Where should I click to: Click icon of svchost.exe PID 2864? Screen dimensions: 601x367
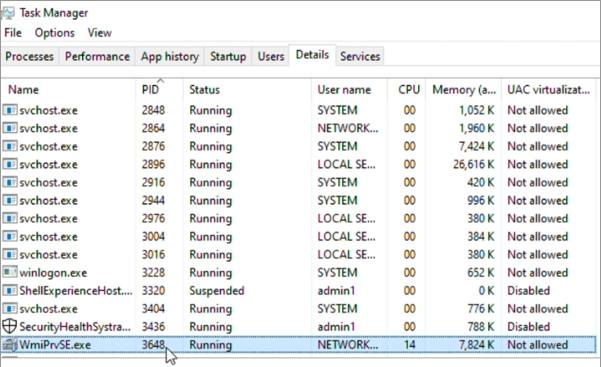point(10,128)
